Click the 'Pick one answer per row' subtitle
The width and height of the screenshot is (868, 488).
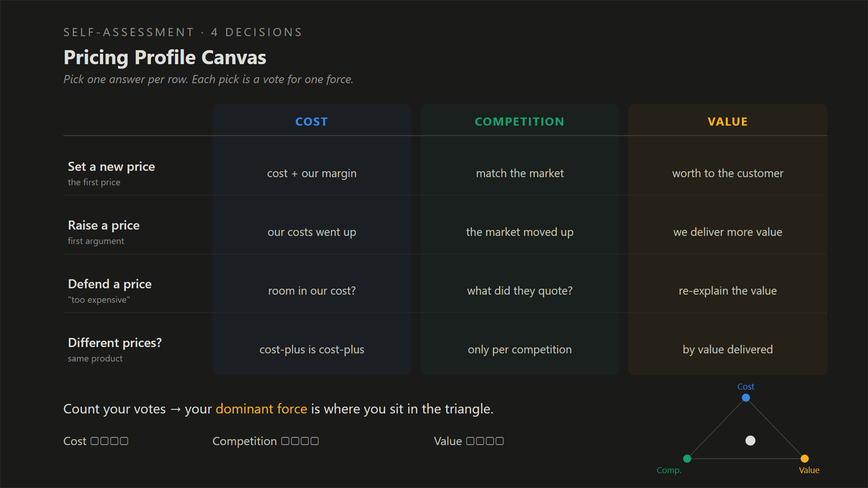tap(208, 79)
